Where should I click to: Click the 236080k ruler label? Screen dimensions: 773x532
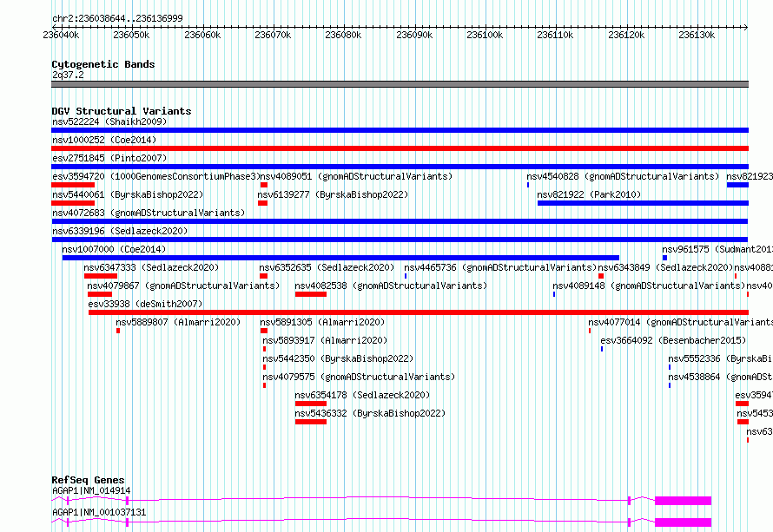[343, 35]
